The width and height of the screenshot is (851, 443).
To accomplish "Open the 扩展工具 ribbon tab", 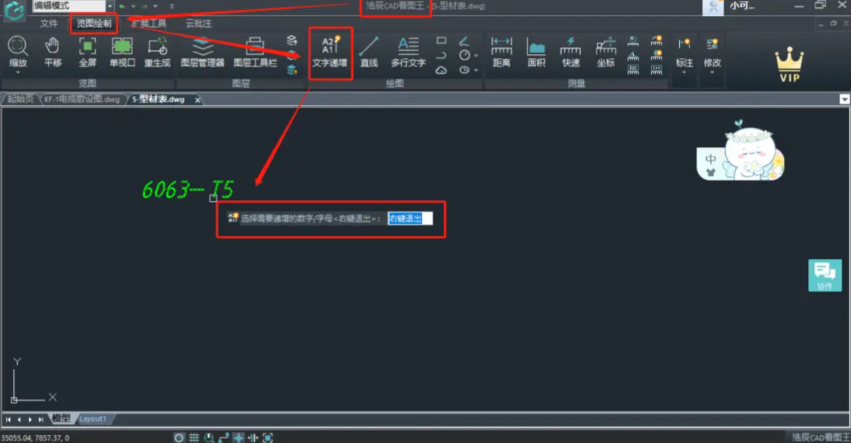I will 148,22.
